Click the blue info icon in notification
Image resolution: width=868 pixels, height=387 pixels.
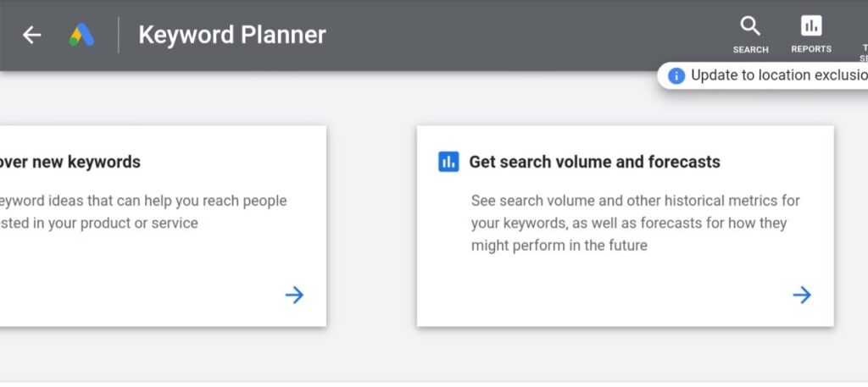676,75
